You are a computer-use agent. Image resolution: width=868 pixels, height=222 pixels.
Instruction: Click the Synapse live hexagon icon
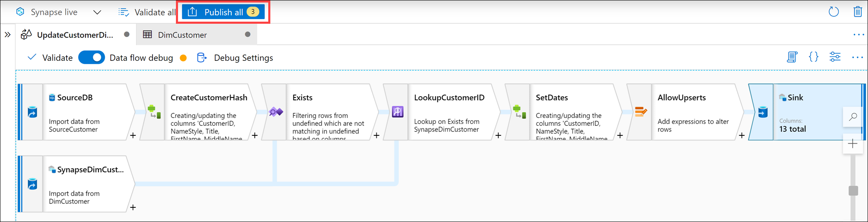click(20, 12)
